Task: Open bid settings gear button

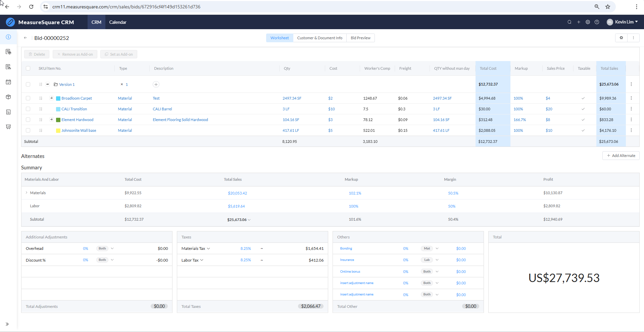Action: pyautogui.click(x=621, y=38)
